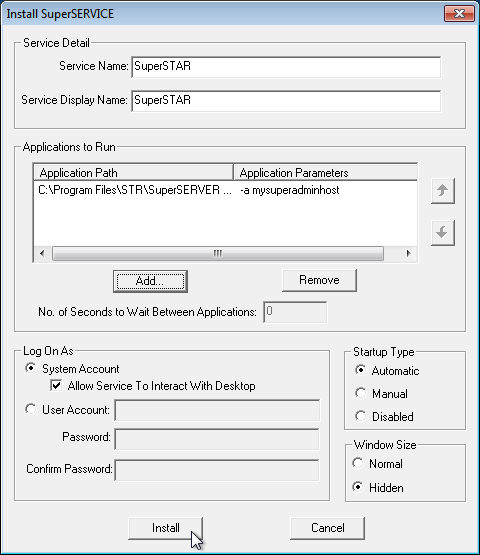
Task: Select System Account log on option
Action: click(31, 368)
